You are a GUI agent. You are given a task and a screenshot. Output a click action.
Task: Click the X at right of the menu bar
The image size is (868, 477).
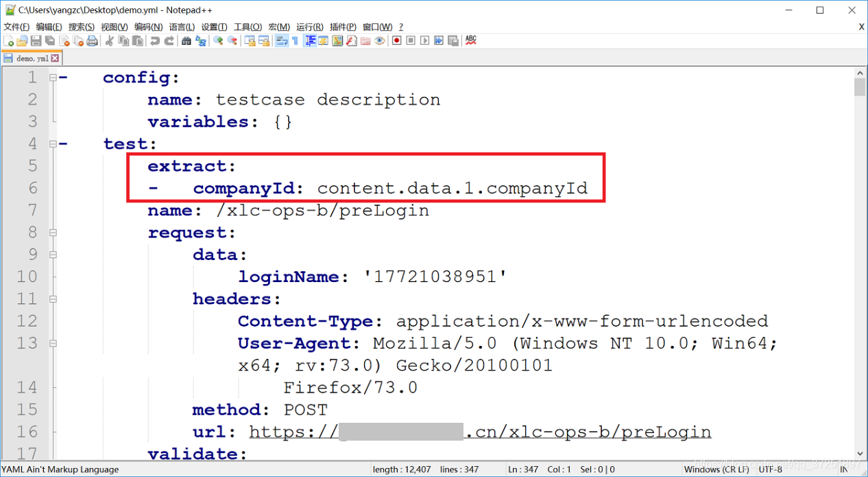[861, 27]
